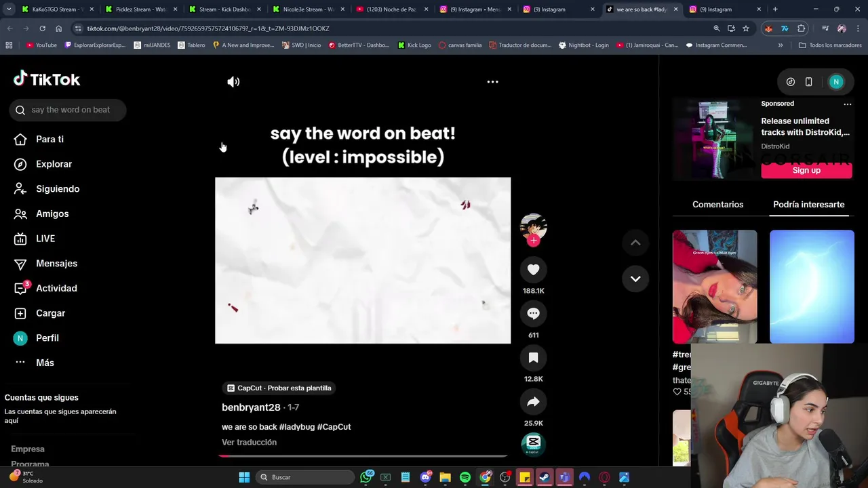Open WhatsApp from the taskbar

366,477
